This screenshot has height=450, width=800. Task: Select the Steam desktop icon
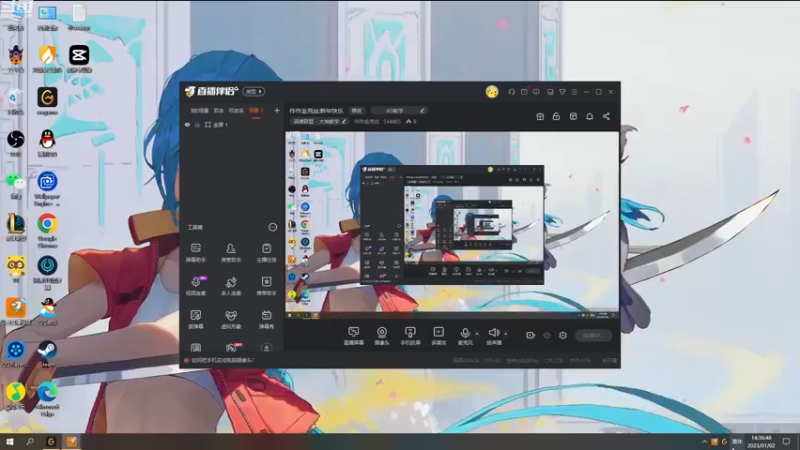coord(47,354)
